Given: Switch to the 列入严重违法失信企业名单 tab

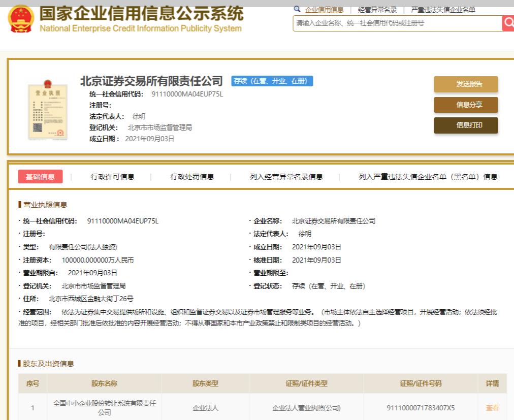Looking at the screenshot, I should click(428, 177).
